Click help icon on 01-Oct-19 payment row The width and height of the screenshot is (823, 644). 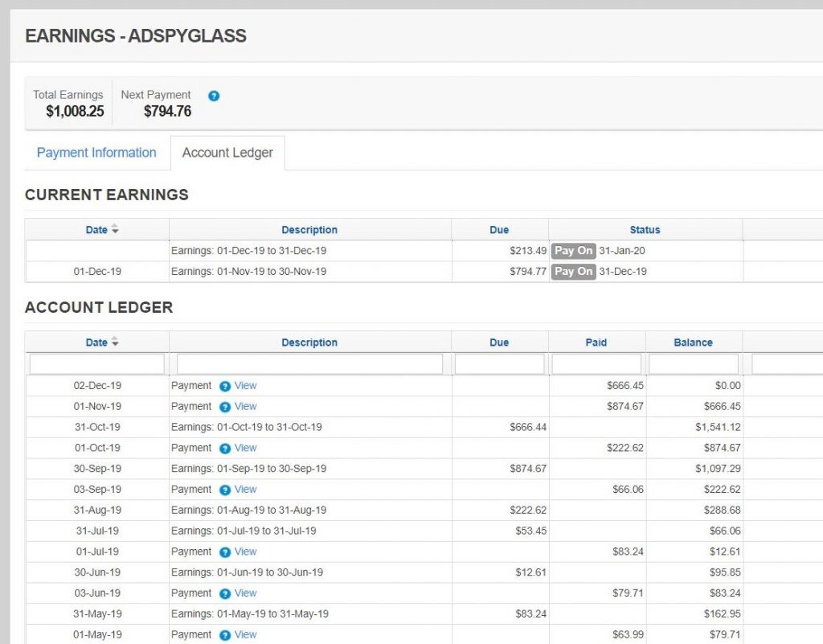[225, 449]
